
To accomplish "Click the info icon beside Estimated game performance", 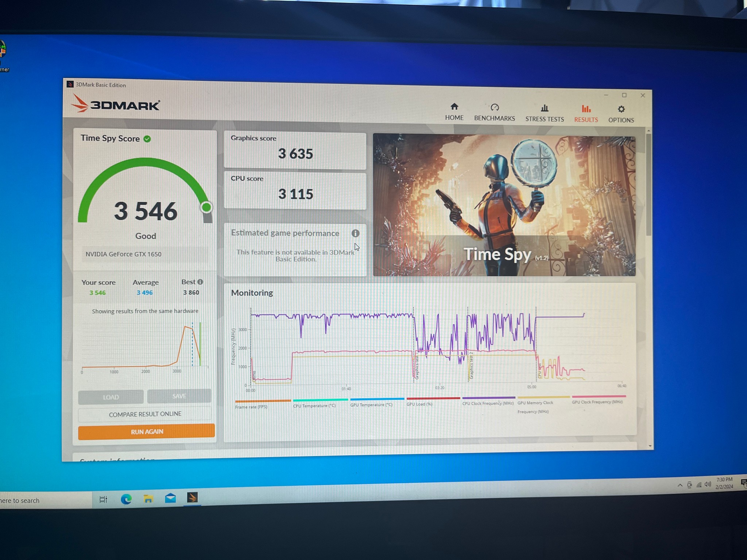I will pyautogui.click(x=355, y=233).
